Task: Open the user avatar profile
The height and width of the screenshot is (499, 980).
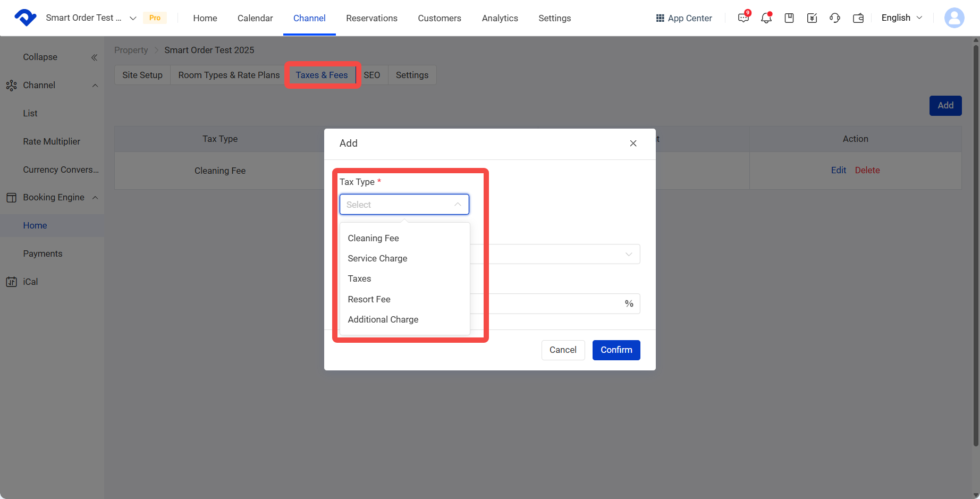Action: [954, 18]
